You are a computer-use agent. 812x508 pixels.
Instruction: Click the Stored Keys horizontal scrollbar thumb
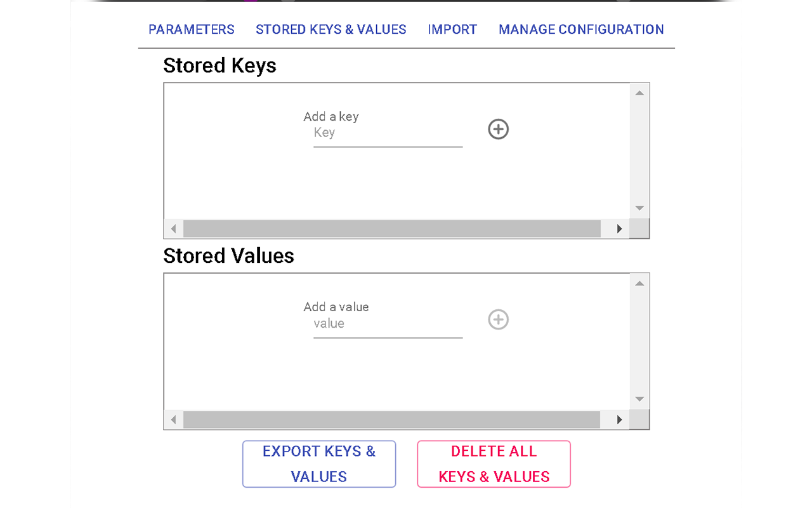(392, 229)
